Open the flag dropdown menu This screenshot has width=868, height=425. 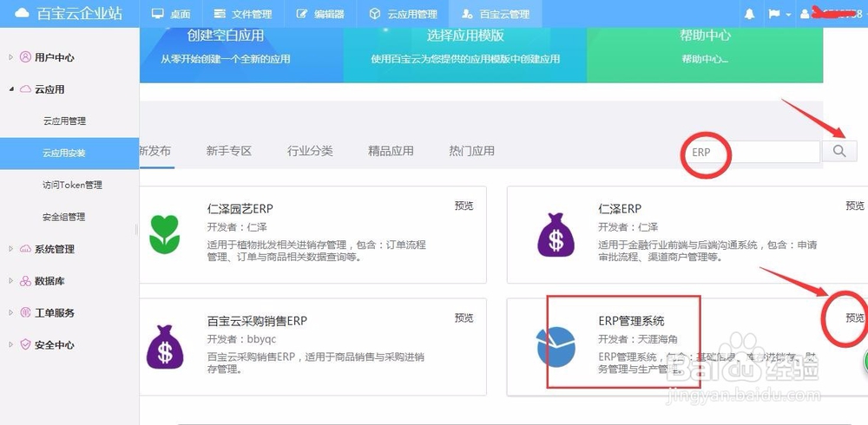coord(779,14)
